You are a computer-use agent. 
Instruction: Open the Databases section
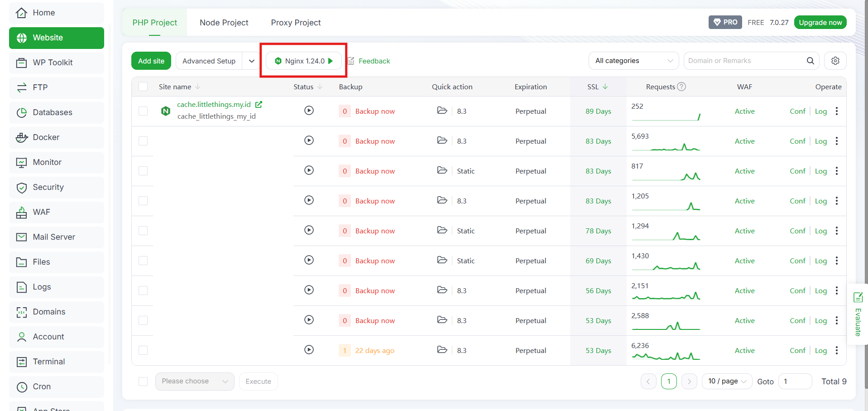point(57,112)
